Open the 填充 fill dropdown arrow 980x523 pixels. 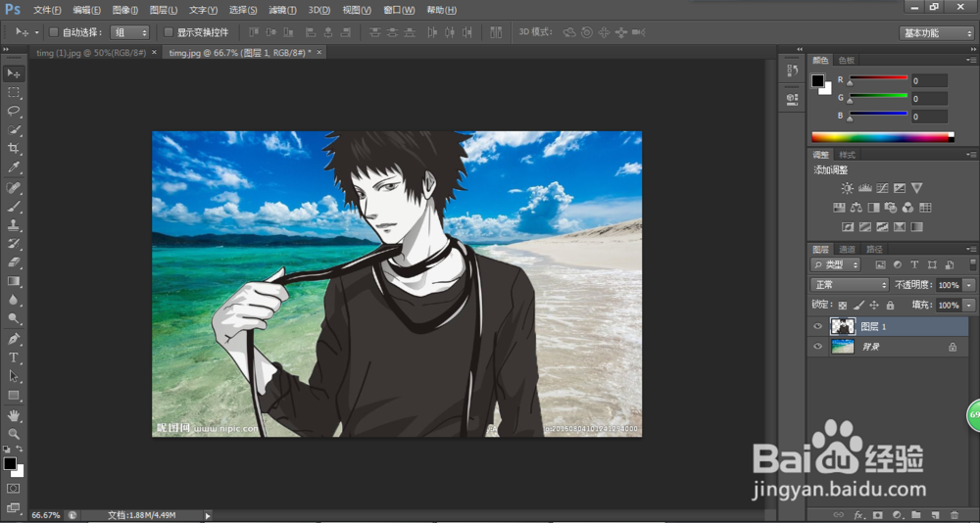click(969, 306)
